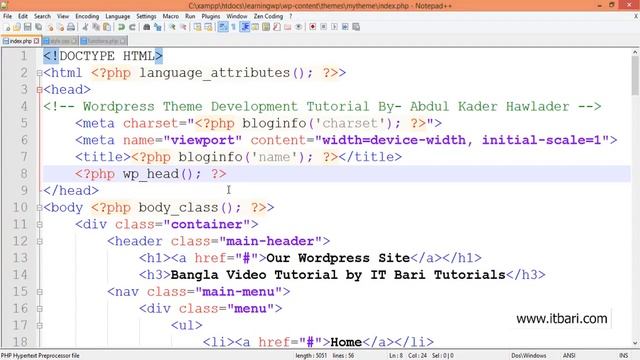Image resolution: width=640 pixels, height=360 pixels.
Task: Click the Run Macro Multiple Times icon
Action: coord(345,27)
